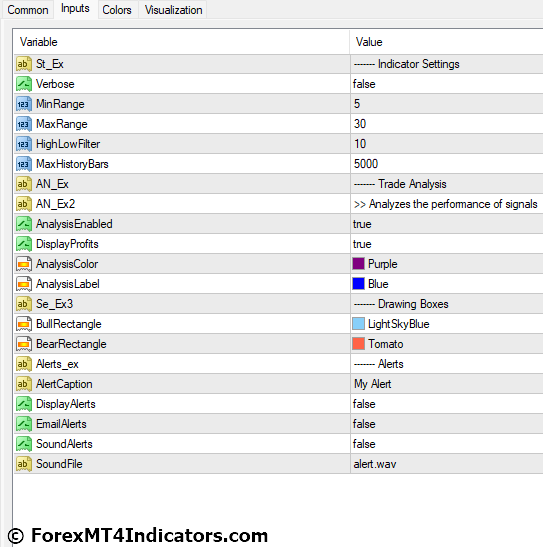
Task: Click the string icon beside St_Ex
Action: click(23, 64)
